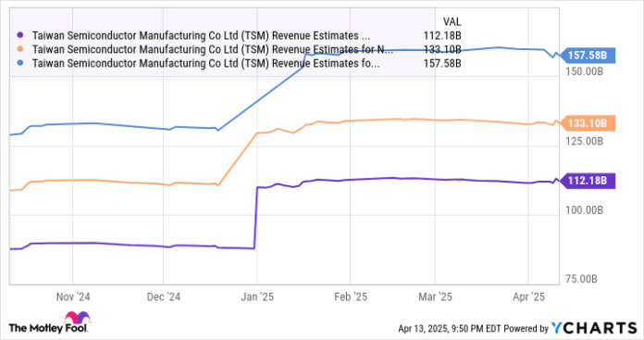644x340 pixels.
Task: Click the blue legend dot for third series
Action: (20, 63)
